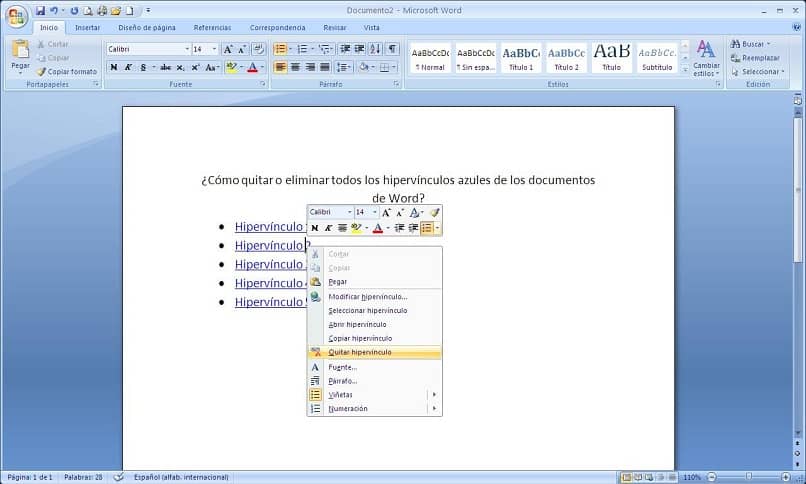The image size is (806, 484).
Task: Click the Hipervínculo 4 link in document
Action: [x=271, y=283]
